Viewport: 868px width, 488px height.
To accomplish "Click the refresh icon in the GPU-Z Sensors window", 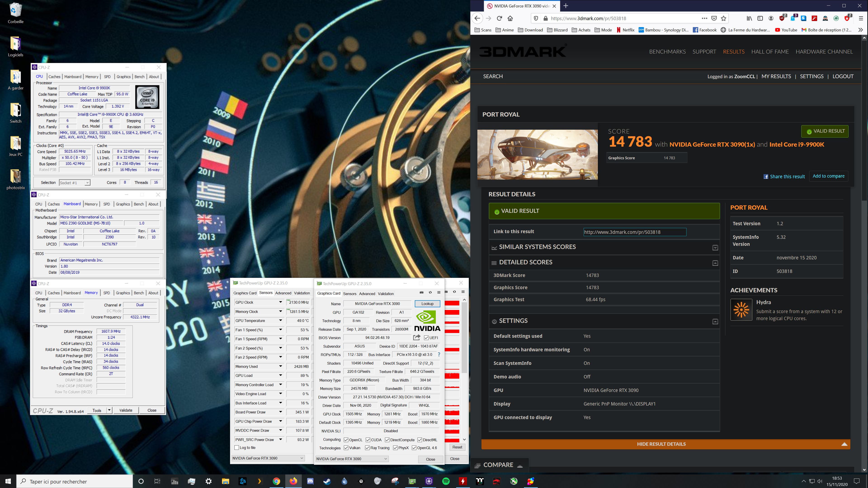I will 454,292.
